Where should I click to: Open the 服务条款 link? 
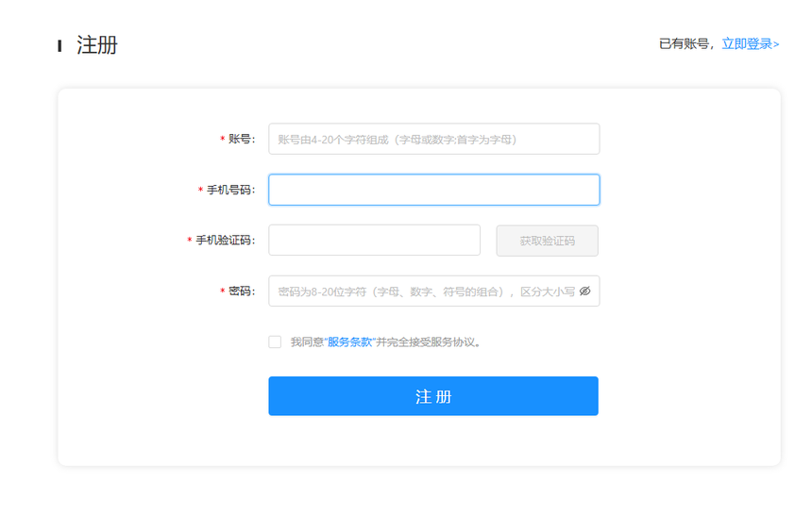pyautogui.click(x=349, y=342)
